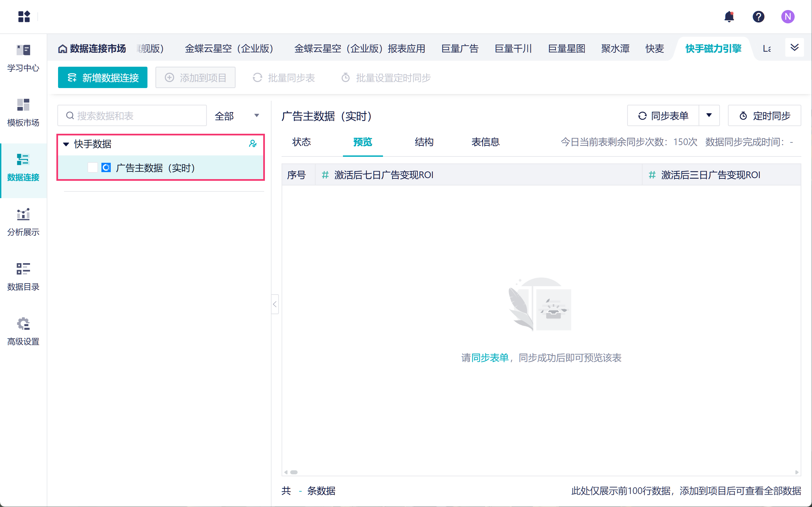The height and width of the screenshot is (507, 812).
Task: Focus the 搜索数据和表 search field
Action: pos(132,116)
